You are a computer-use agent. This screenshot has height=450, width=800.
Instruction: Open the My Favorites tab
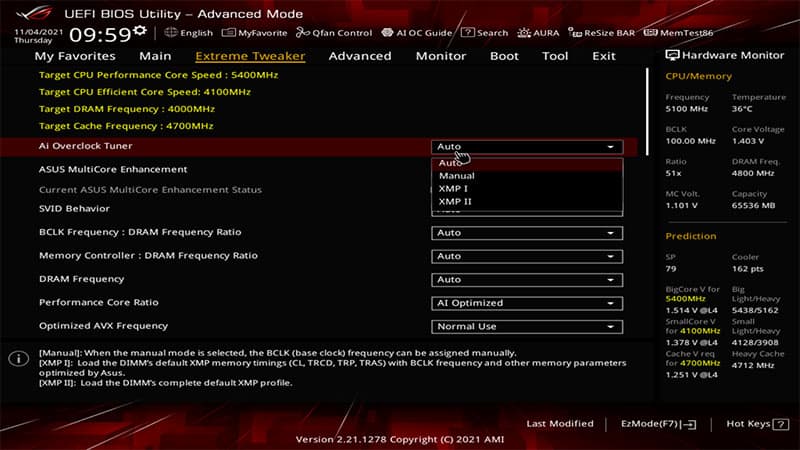click(75, 56)
